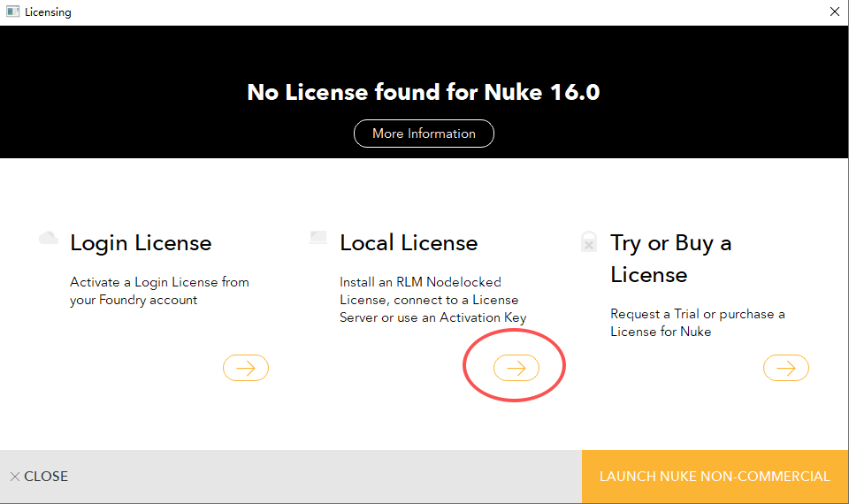Open More Information about the license
Image resolution: width=849 pixels, height=504 pixels.
pos(424,134)
